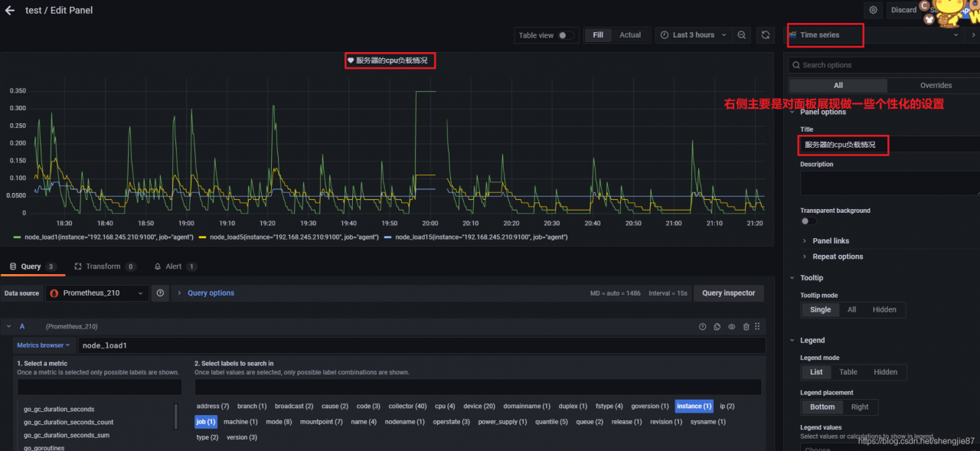
Task: Switch to Alert tab
Action: [175, 266]
